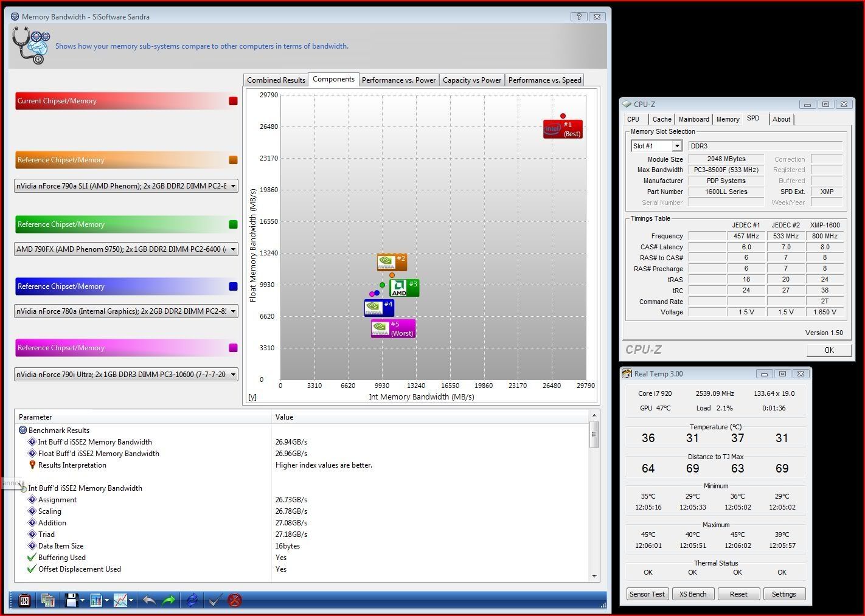Click the green forward arrow icon
The image size is (865, 616).
click(x=168, y=600)
